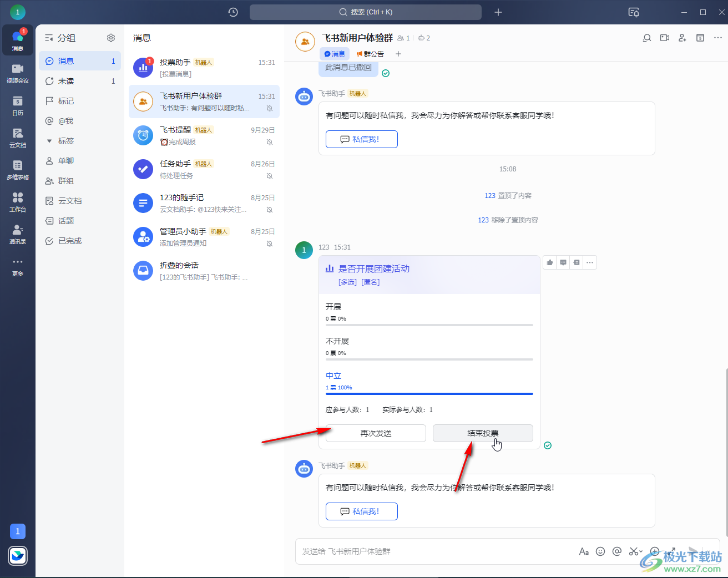Screen dimensions: 728x578
Task: Click the topic reply icon on poll hover bar
Action: (x=577, y=262)
